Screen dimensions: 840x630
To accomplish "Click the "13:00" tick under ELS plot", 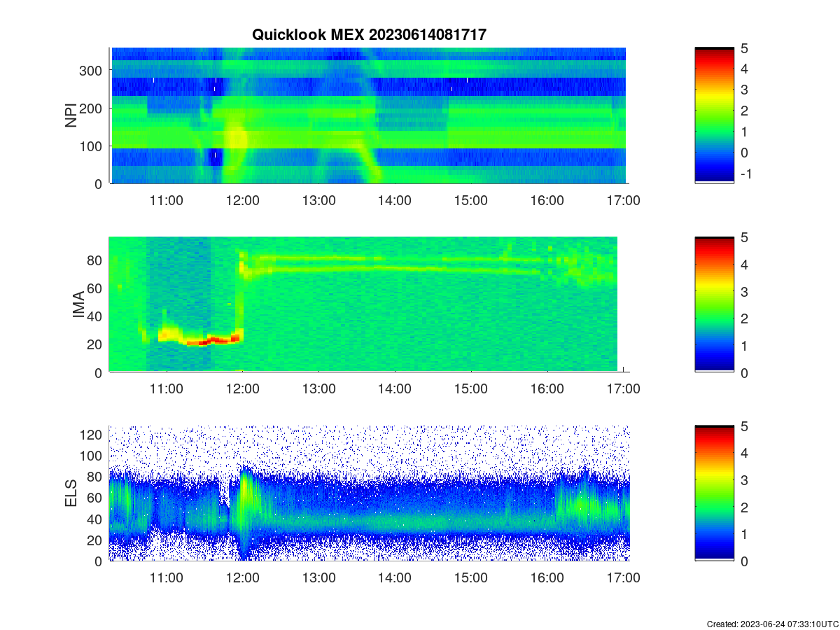I will click(319, 578).
